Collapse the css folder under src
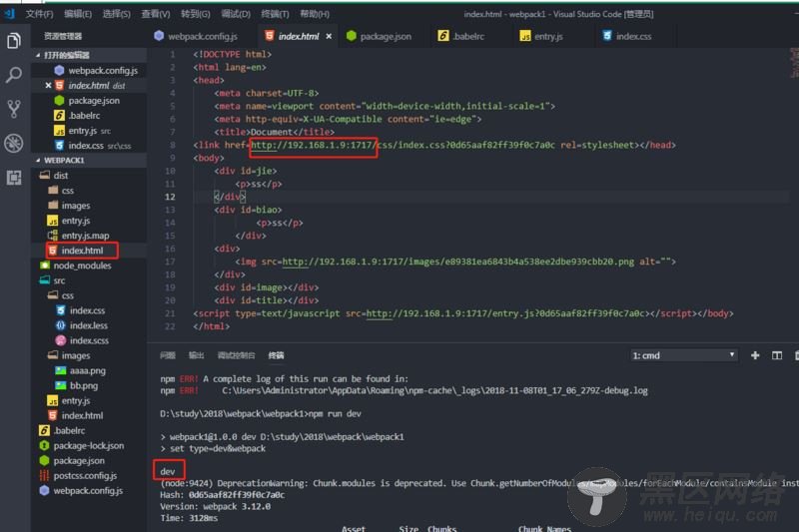 (68, 295)
